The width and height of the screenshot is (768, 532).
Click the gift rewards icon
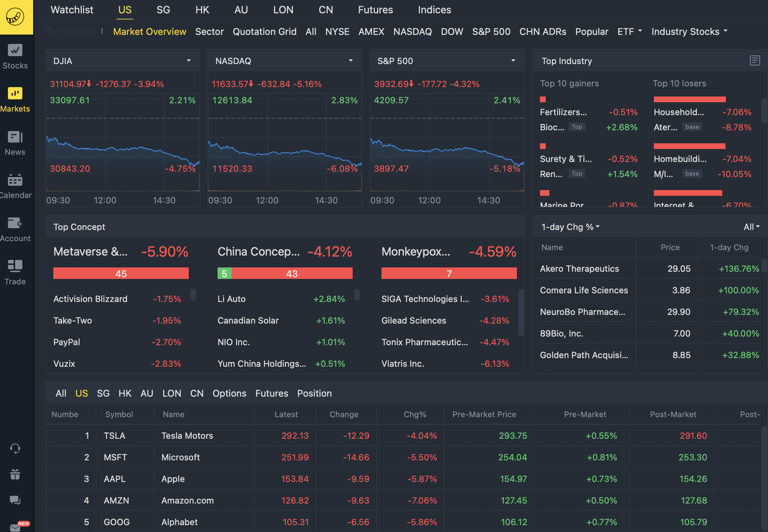[15, 474]
